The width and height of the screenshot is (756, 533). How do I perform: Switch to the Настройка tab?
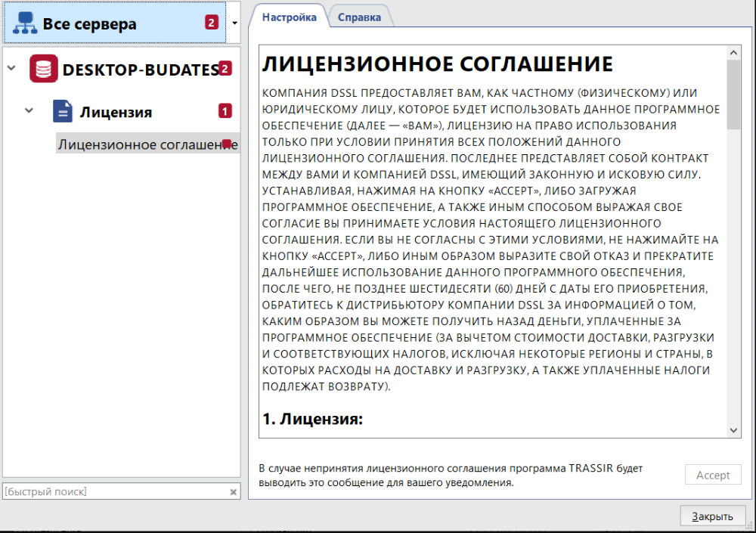point(290,17)
